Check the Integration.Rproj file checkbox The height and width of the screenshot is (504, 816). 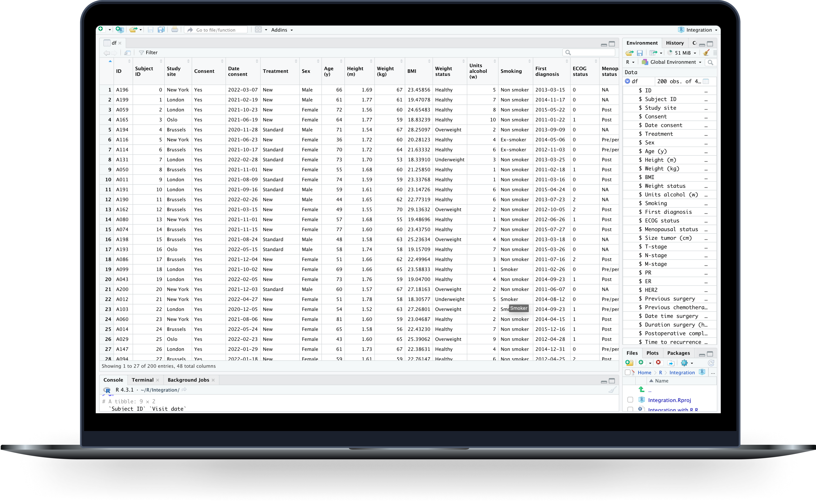coord(630,400)
